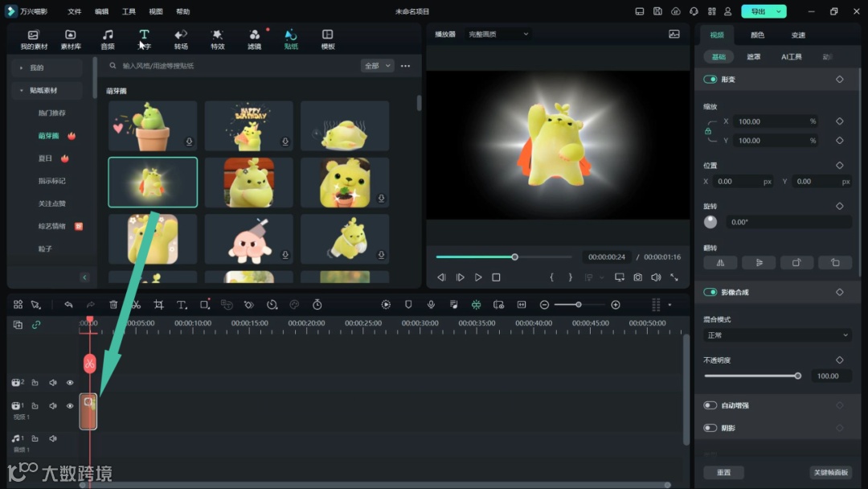This screenshot has width=868, height=489.
Task: Click the scissors split icon on playhead
Action: click(x=90, y=364)
